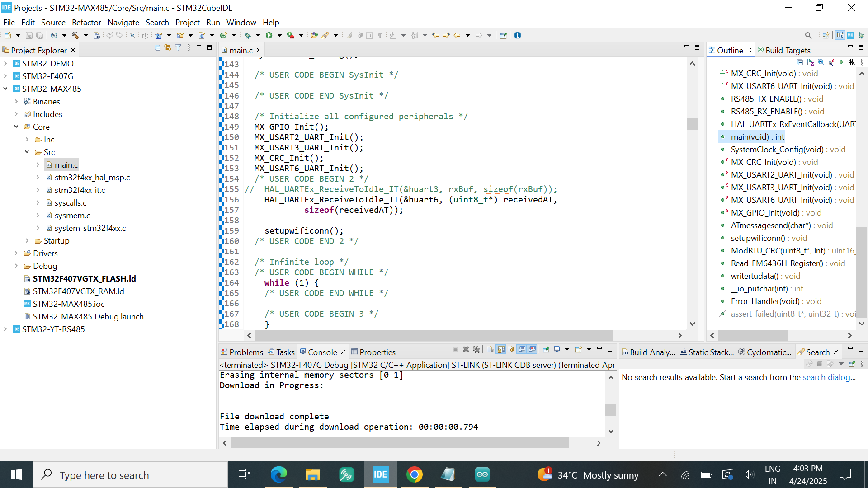
Task: Expand the Drivers folder
Action: [x=16, y=253]
